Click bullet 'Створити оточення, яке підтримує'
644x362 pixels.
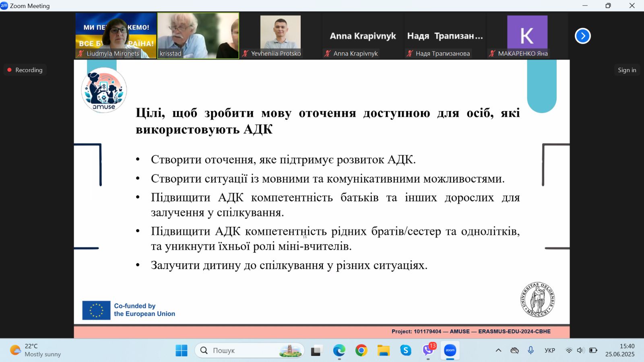coord(283,160)
